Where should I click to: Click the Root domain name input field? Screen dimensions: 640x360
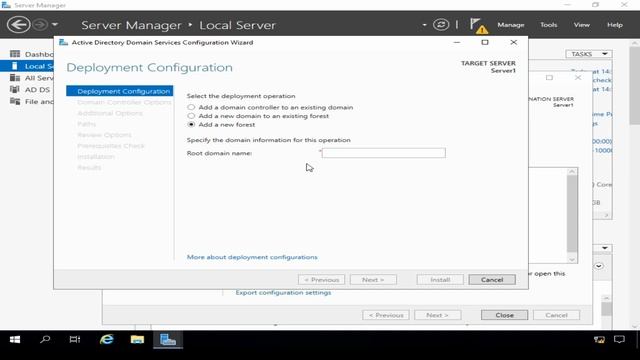(384, 153)
